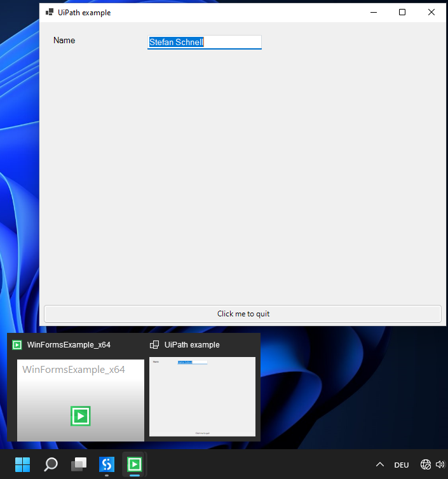Click the green play app taskbar icon
This screenshot has height=479, width=448.
[135, 464]
